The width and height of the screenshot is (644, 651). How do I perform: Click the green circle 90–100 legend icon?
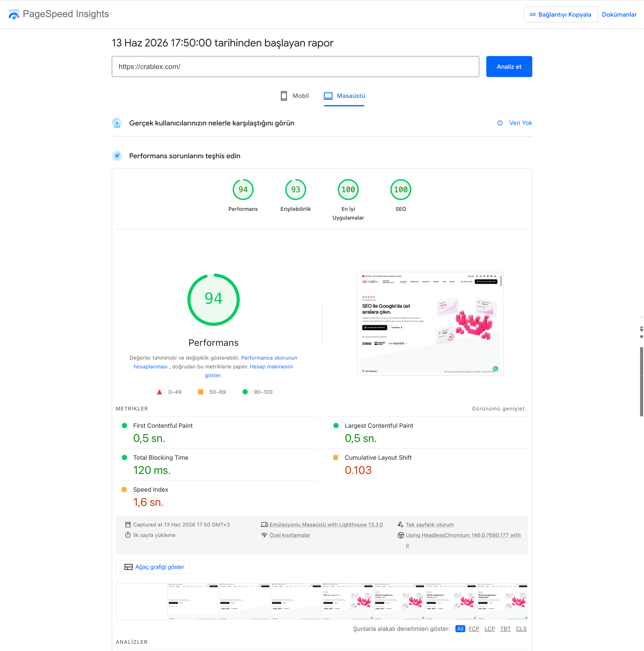pos(245,392)
